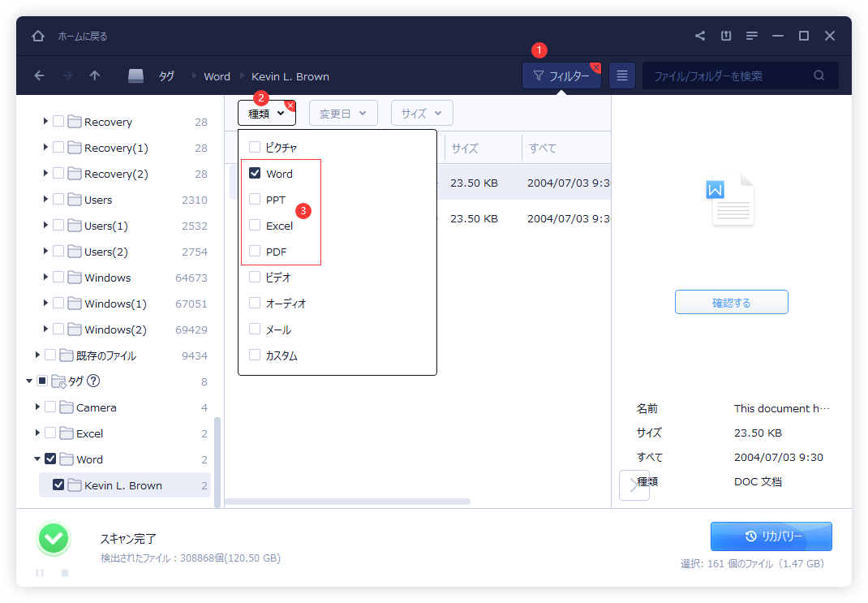Check the メール filter option

255,329
